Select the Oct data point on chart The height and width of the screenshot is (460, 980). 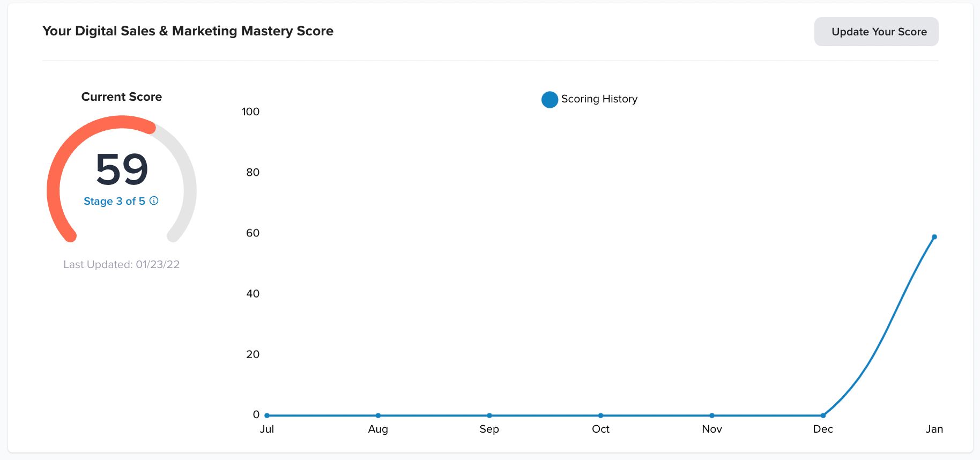(x=600, y=416)
